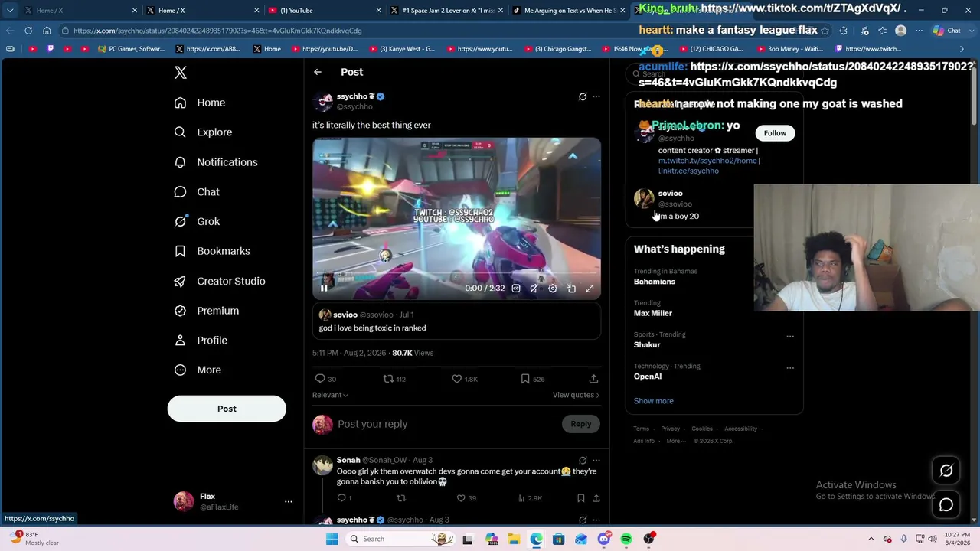Open the m.twitch.tv/ssychho2/home link
Viewport: 980px width, 551px height.
707,161
